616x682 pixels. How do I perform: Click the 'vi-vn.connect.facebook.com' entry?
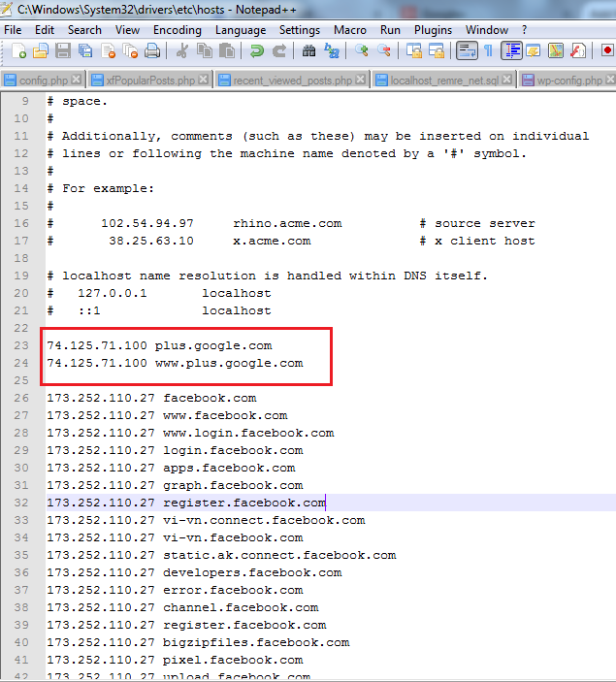264,521
